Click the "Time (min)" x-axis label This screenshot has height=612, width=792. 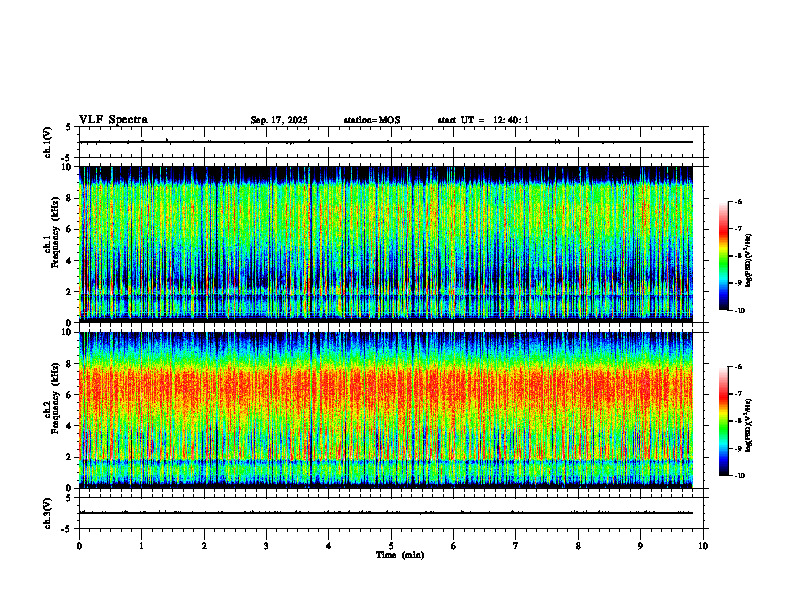(x=400, y=555)
